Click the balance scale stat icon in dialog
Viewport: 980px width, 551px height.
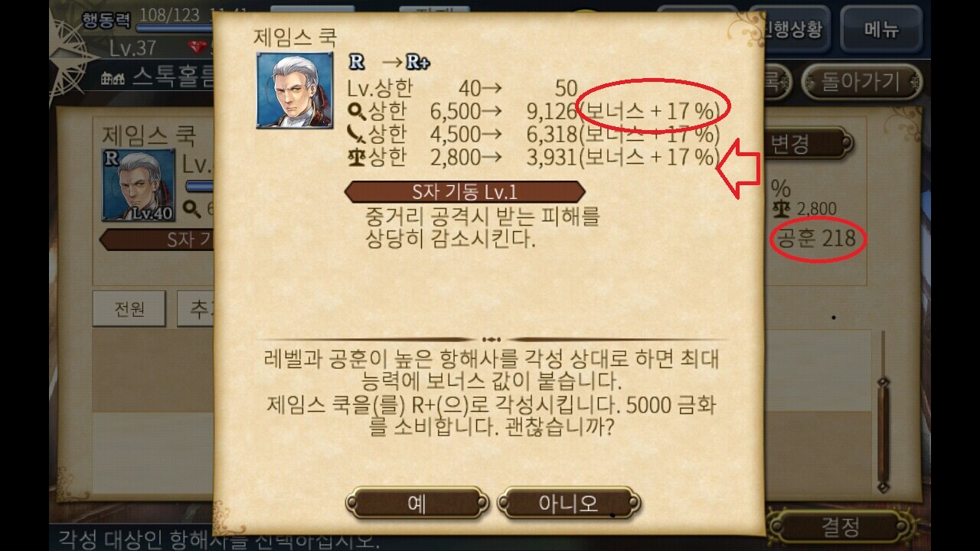357,157
